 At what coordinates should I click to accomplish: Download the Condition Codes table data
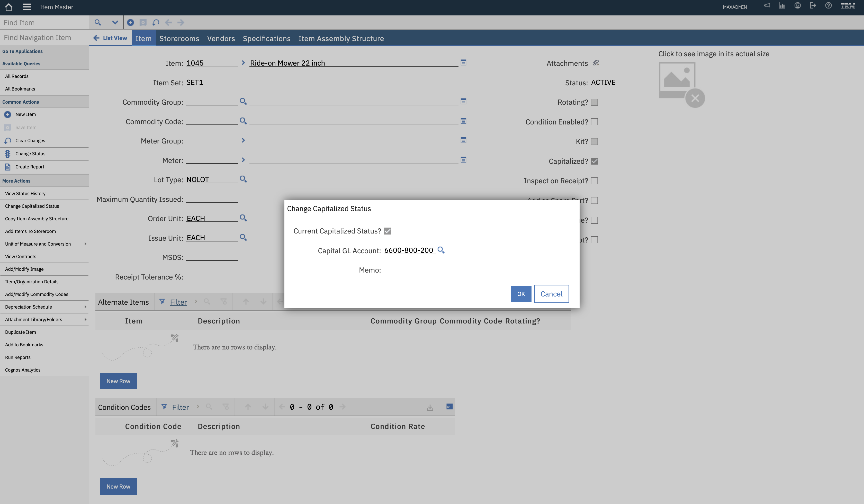430,407
